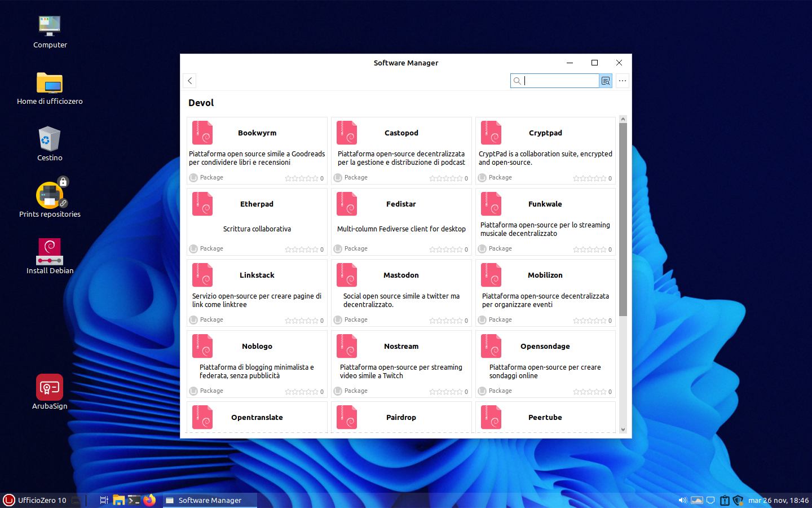This screenshot has width=812, height=508.
Task: Launch ArubaSign desktop icon
Action: tap(50, 391)
